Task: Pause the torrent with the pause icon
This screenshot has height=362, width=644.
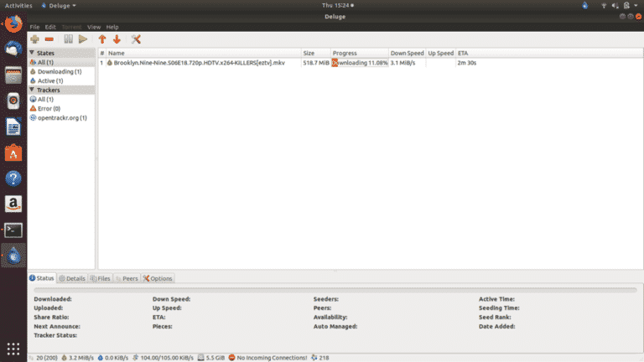Action: [68, 39]
